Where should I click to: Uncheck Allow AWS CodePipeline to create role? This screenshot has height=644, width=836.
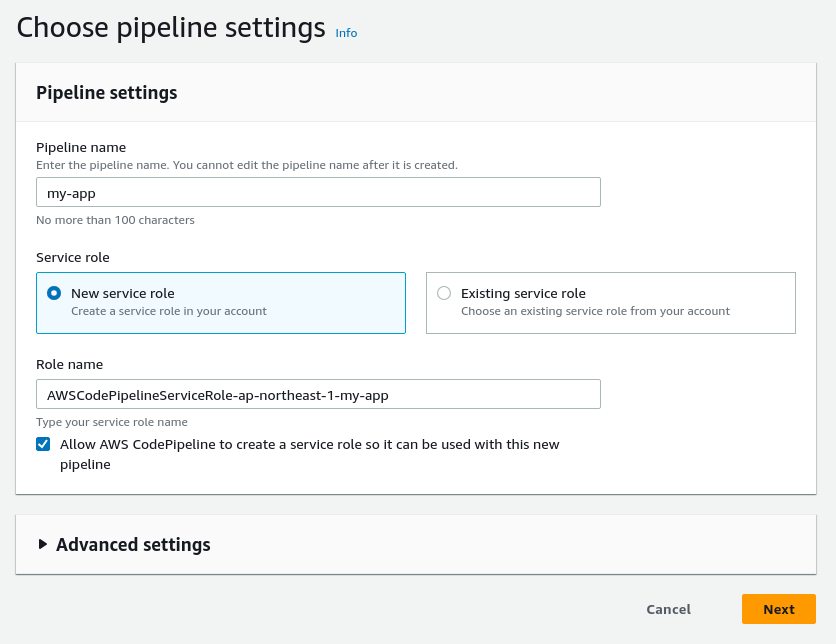(43, 444)
